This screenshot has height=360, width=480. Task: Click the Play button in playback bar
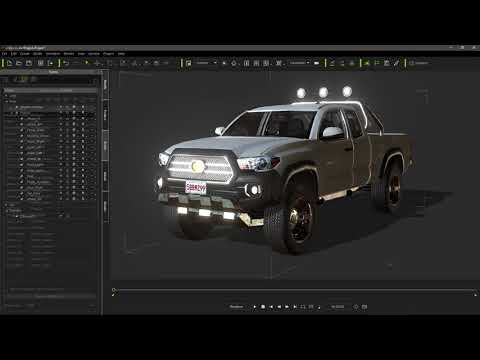[x=255, y=307]
